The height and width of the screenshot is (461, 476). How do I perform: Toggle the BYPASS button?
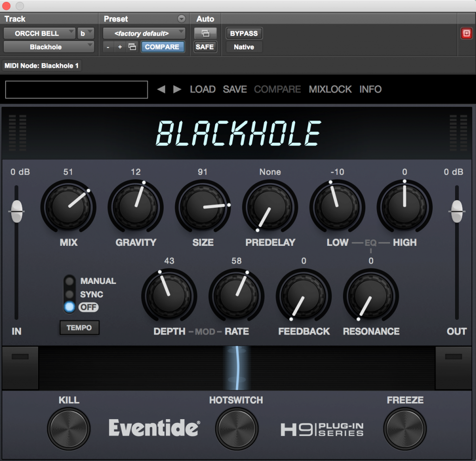[244, 33]
